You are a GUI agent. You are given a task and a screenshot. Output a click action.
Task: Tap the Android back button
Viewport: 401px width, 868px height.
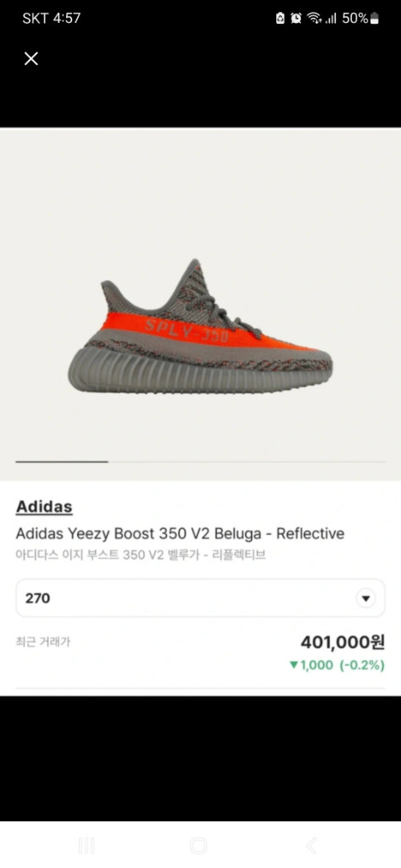311,845
